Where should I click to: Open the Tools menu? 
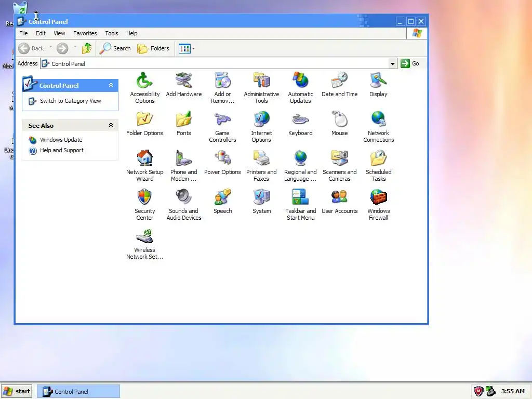(x=112, y=33)
